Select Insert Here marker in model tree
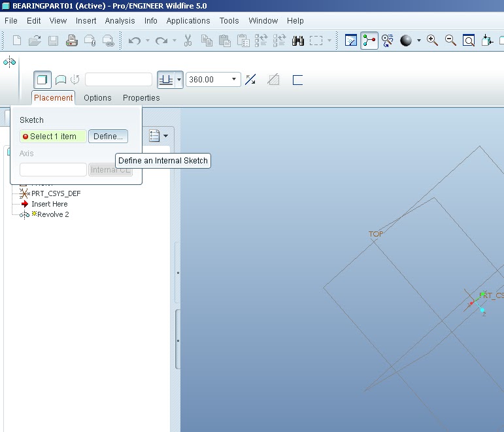Viewport: 504px width, 432px height. coord(50,204)
